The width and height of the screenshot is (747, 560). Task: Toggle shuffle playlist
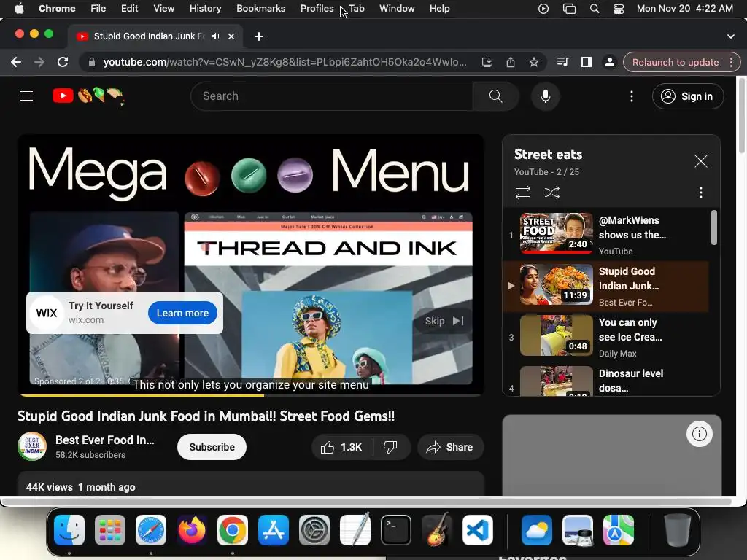(552, 192)
